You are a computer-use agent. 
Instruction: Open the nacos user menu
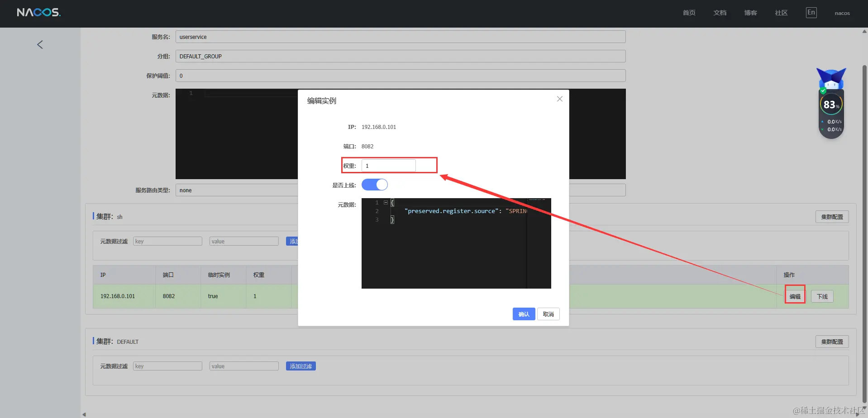[842, 13]
